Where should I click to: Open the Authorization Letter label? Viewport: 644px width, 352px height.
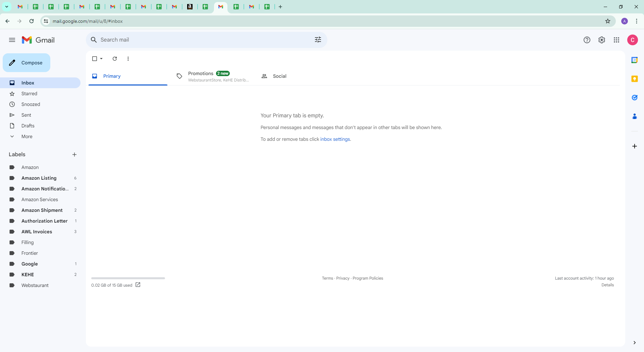point(40,221)
